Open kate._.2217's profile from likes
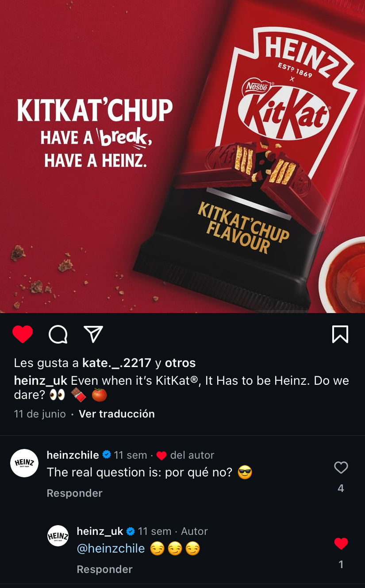365x588 pixels. coord(117,363)
